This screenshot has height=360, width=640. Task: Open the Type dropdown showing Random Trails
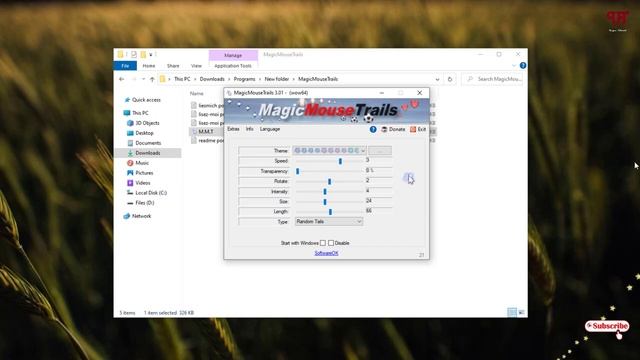tap(329, 222)
